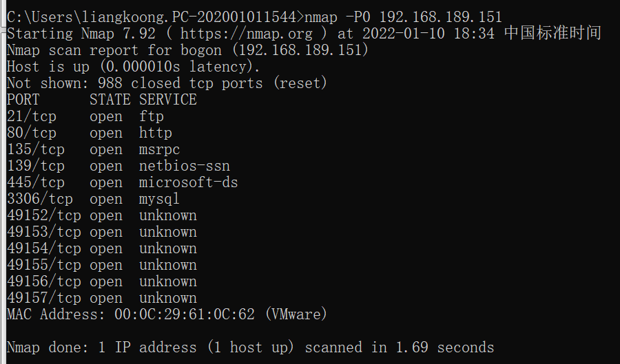Click the 49155/tcp port row
The height and width of the screenshot is (364, 620).
point(102,266)
